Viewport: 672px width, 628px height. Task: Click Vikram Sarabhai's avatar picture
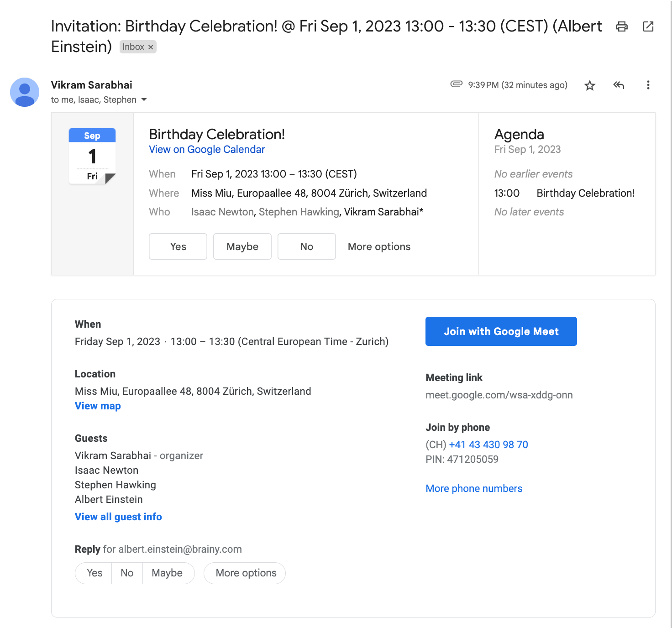25,92
